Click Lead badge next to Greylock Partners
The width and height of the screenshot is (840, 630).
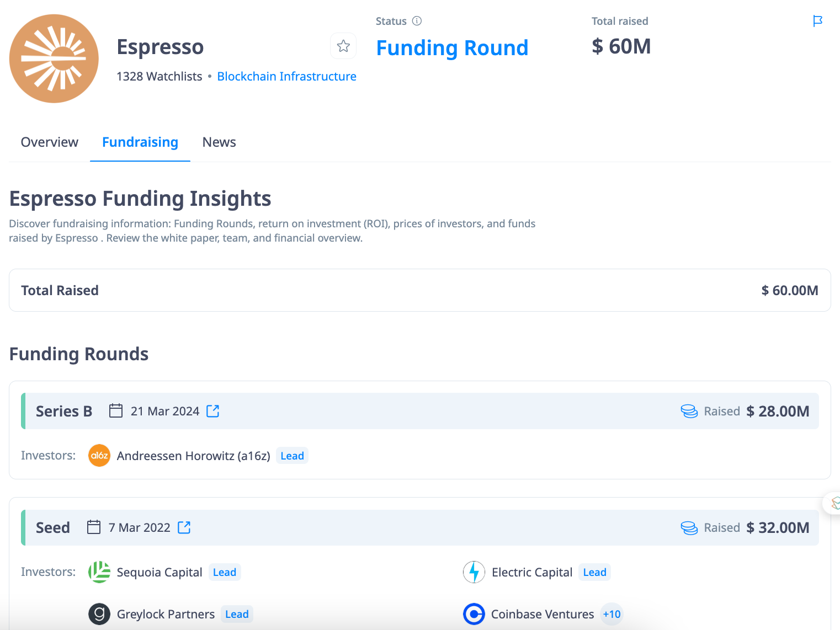237,614
